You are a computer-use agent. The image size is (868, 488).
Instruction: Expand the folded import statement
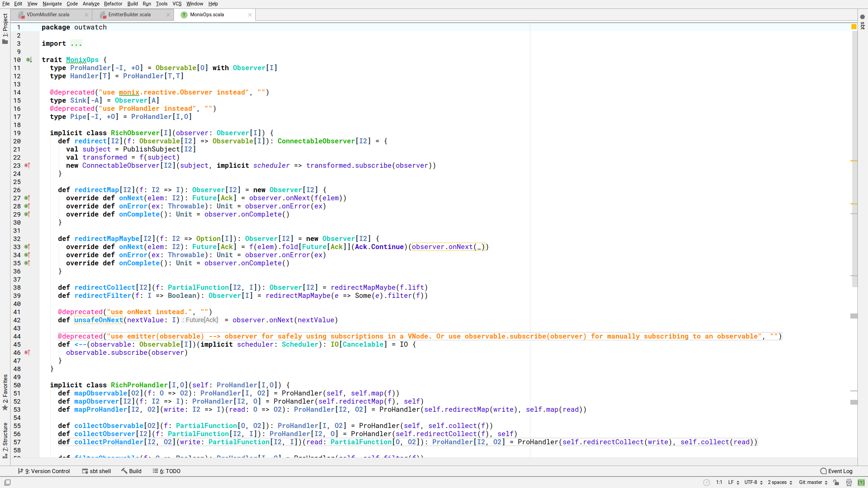(x=76, y=44)
